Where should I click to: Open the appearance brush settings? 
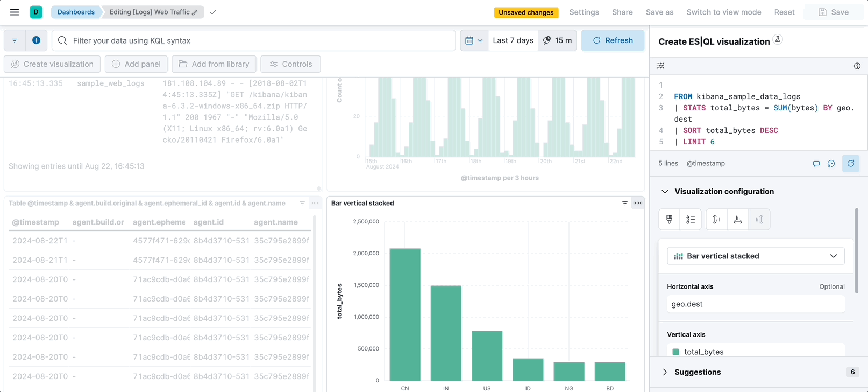pyautogui.click(x=670, y=220)
